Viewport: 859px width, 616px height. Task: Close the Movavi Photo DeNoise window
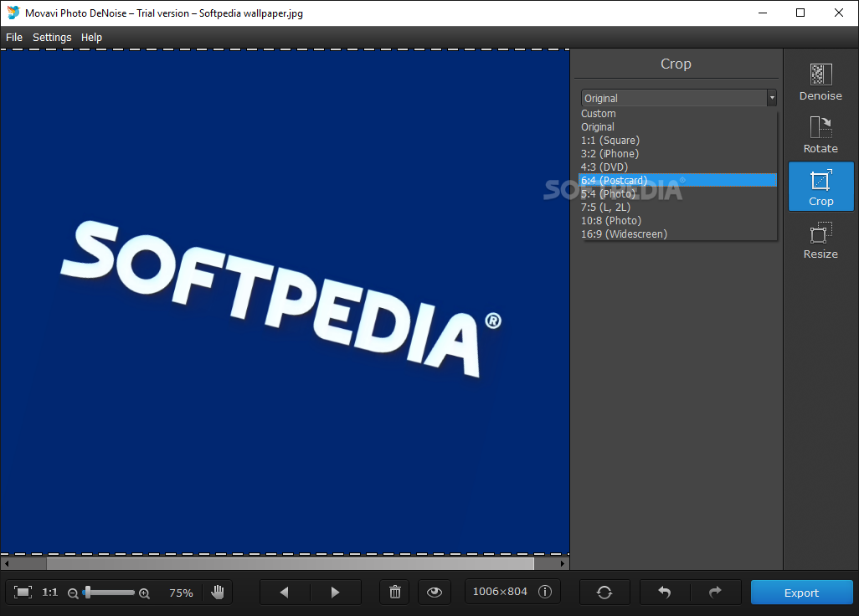(x=839, y=13)
